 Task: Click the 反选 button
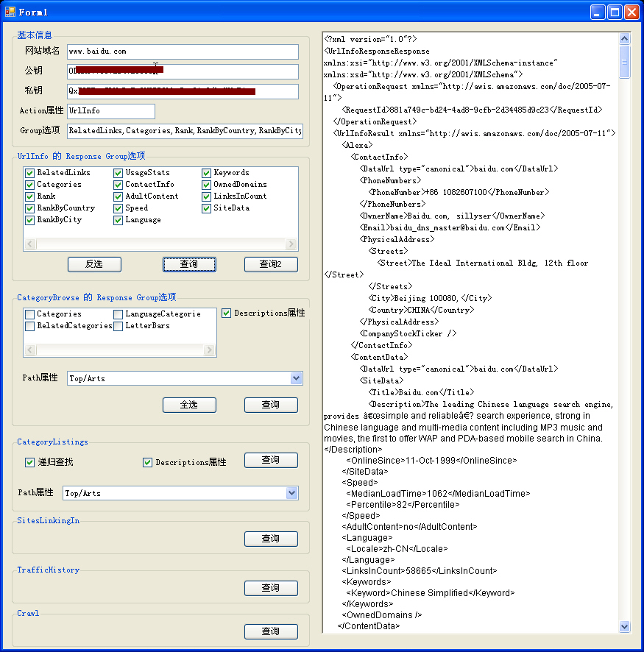[x=94, y=264]
